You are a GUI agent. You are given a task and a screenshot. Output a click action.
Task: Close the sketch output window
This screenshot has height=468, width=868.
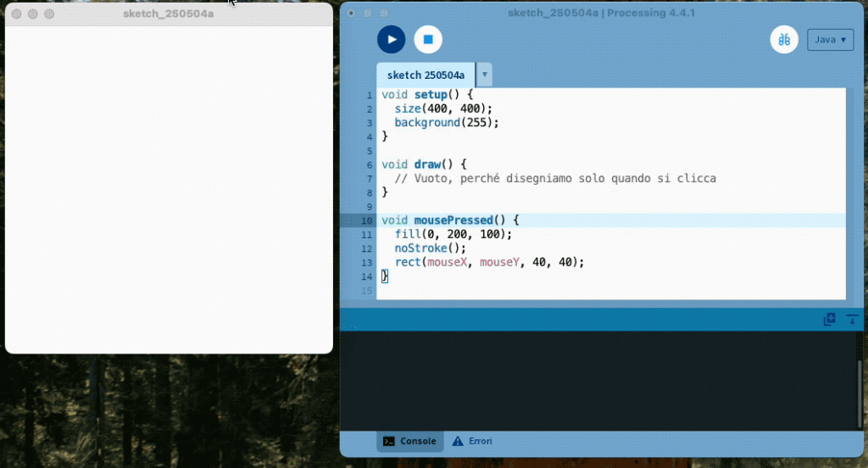click(15, 14)
